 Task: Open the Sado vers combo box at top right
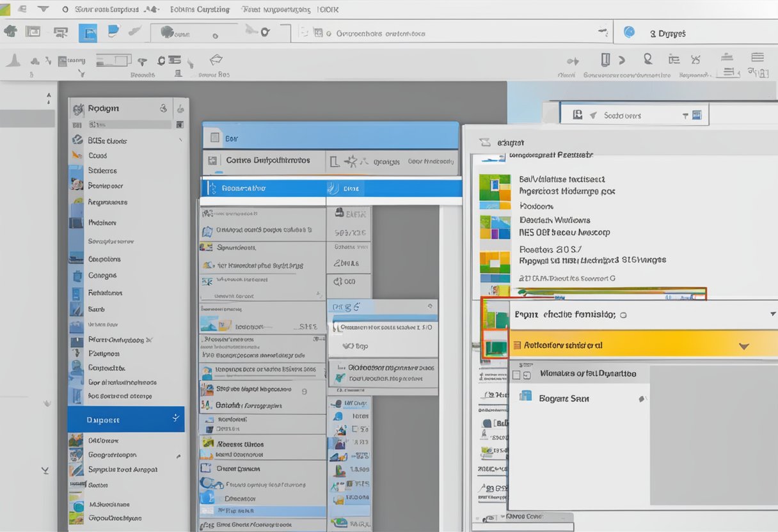coord(632,114)
